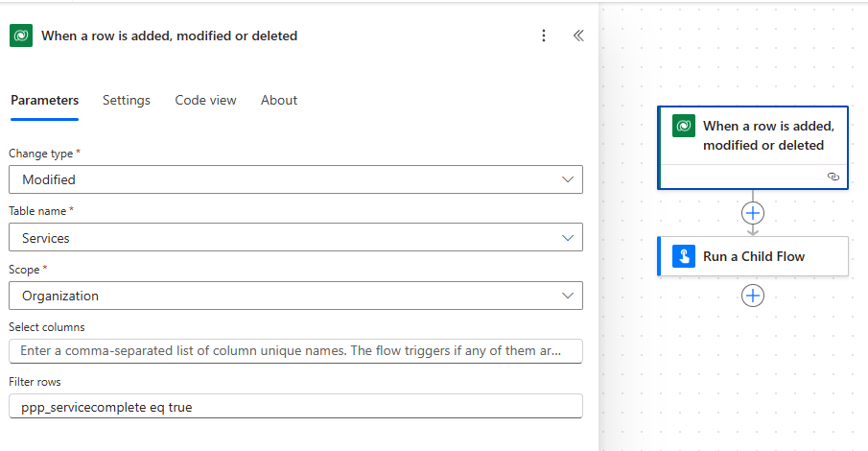Click the Run a Child Flow touch icon

pyautogui.click(x=684, y=256)
